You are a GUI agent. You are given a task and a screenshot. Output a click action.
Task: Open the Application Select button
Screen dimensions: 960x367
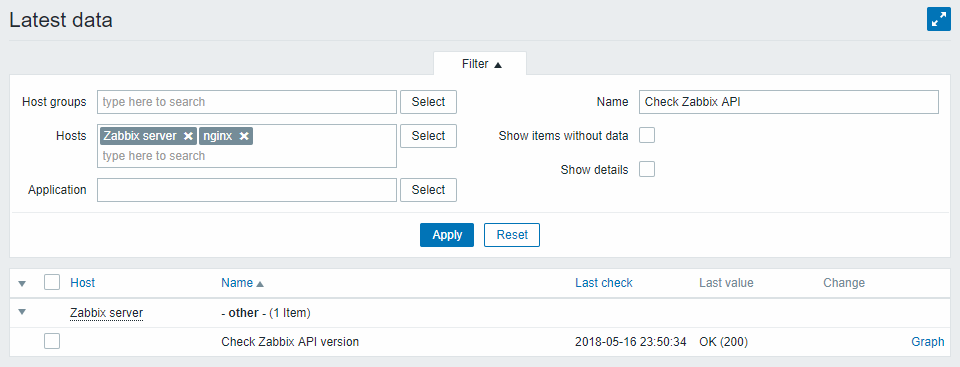[429, 190]
